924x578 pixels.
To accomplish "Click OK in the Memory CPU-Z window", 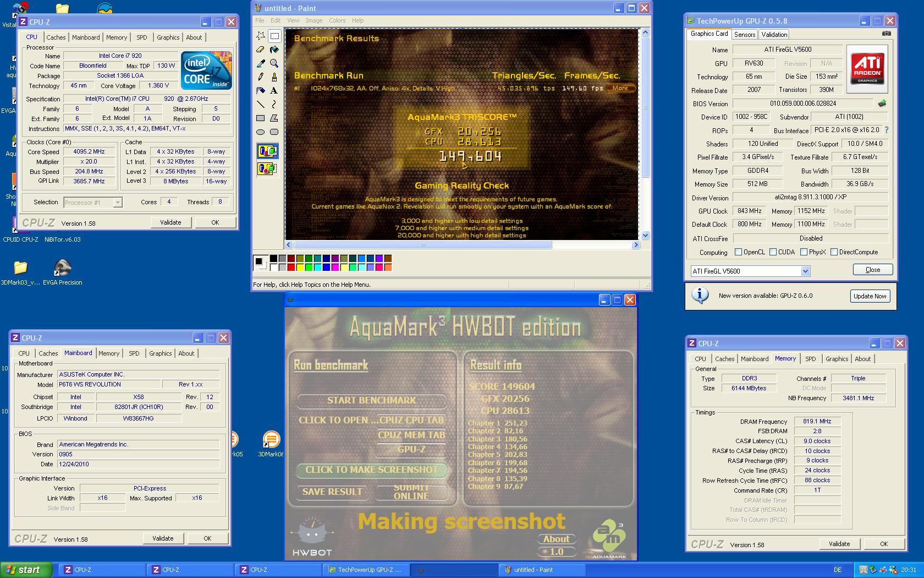I will point(884,544).
